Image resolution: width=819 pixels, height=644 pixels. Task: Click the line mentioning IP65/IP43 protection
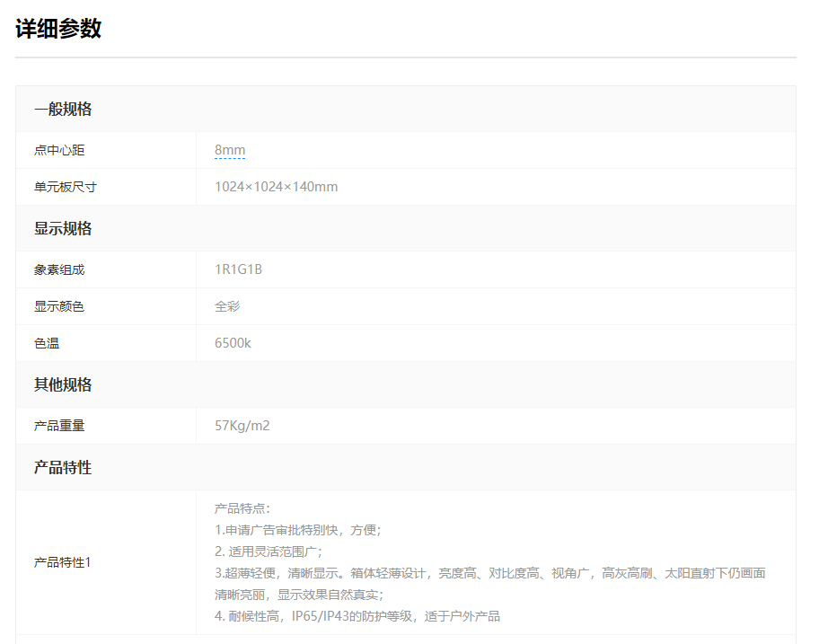coord(357,616)
